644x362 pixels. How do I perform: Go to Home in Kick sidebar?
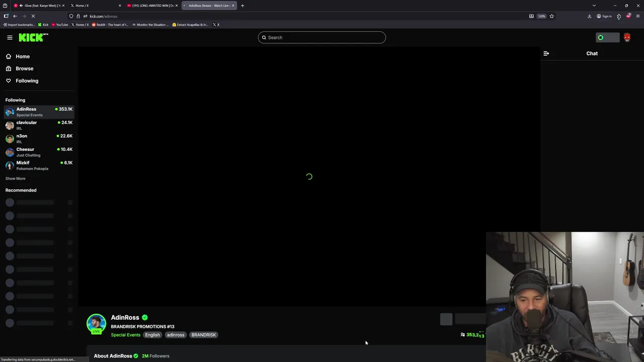pos(23,56)
